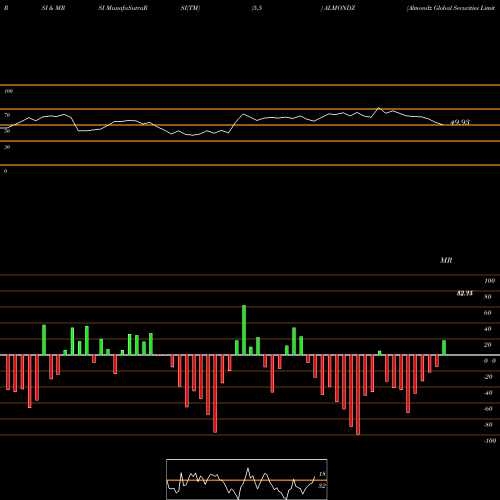Click the 20 label on MR axis

(488, 345)
